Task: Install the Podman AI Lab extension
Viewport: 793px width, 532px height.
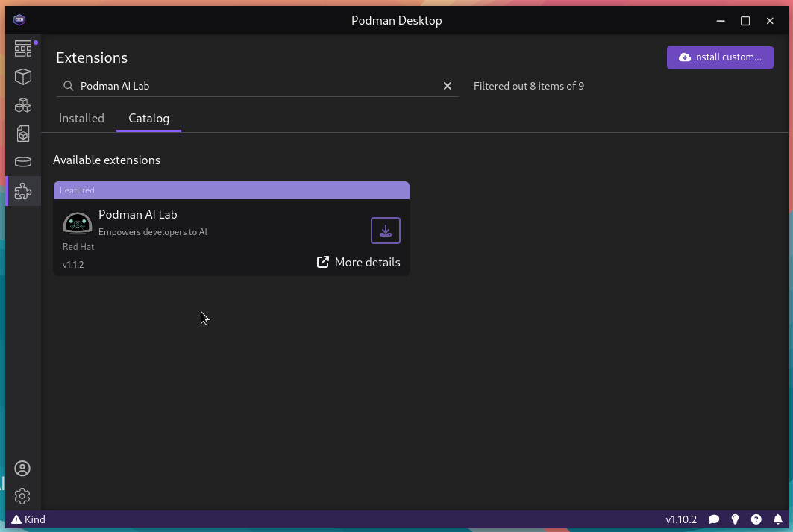Action: (386, 231)
